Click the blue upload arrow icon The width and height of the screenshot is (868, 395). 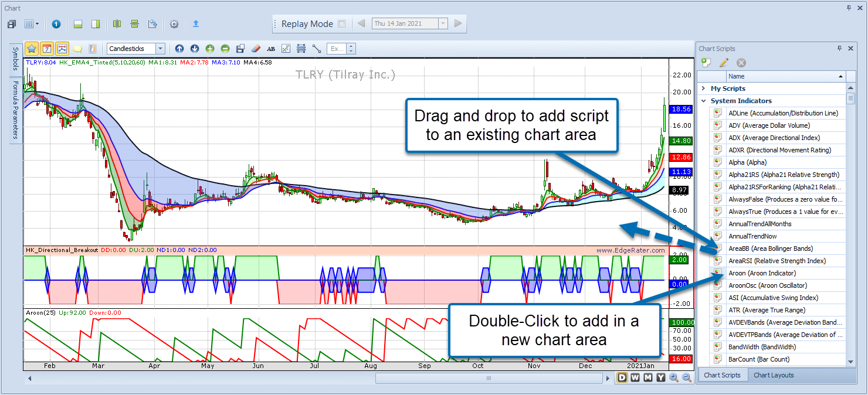click(x=196, y=24)
